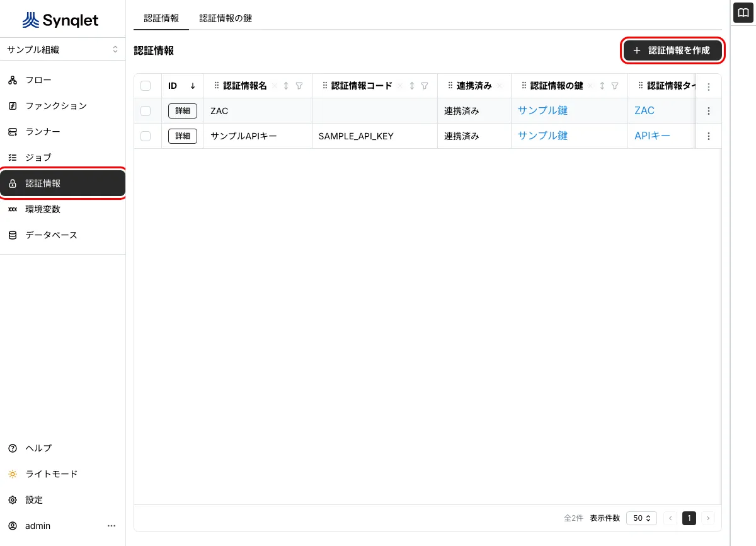This screenshot has width=756, height=546.
Task: Open データベース in the sidebar menu
Action: (62, 235)
